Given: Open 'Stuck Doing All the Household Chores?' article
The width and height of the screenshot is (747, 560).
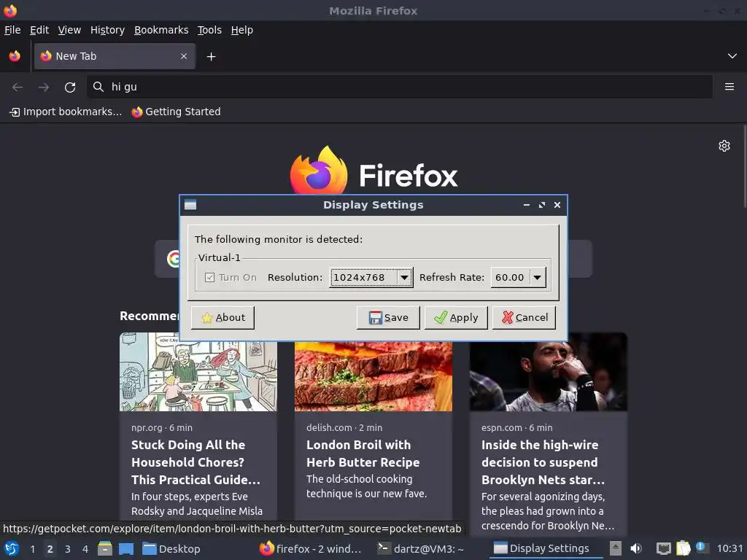Looking at the screenshot, I should pos(196,462).
